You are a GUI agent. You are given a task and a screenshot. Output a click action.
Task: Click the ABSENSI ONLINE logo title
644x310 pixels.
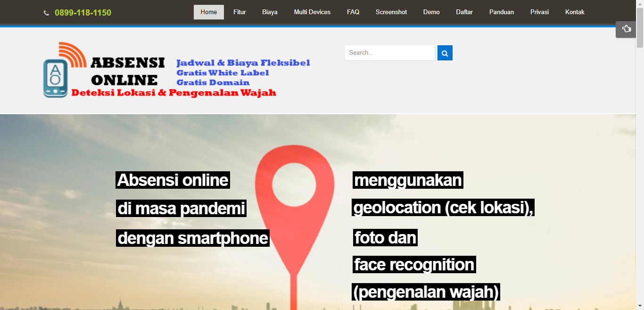(127, 71)
